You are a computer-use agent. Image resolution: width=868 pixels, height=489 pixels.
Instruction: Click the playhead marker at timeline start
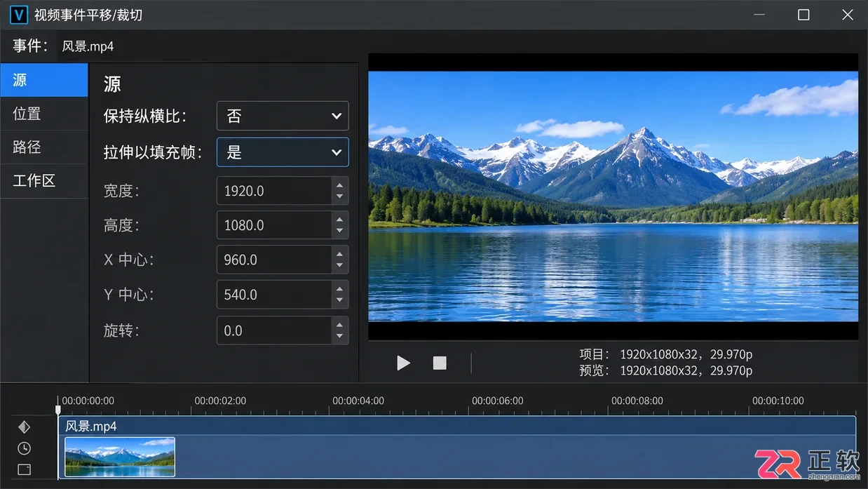pos(58,409)
